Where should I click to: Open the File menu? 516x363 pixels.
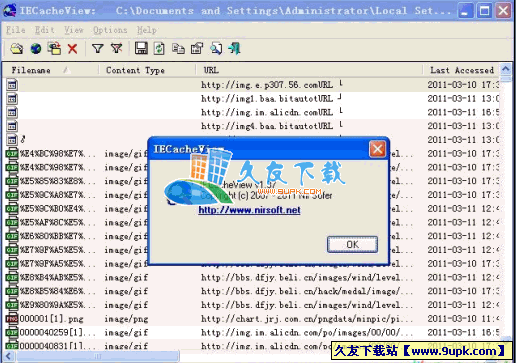click(16, 30)
